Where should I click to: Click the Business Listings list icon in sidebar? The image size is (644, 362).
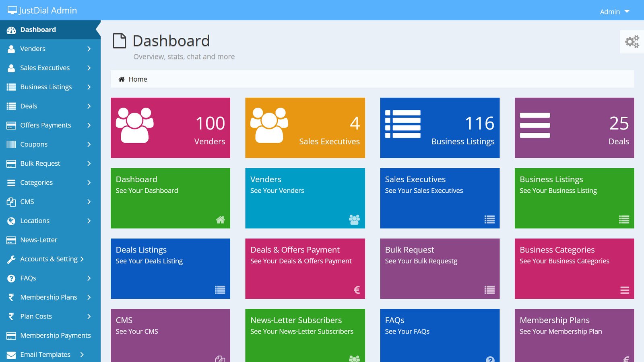coord(11,87)
